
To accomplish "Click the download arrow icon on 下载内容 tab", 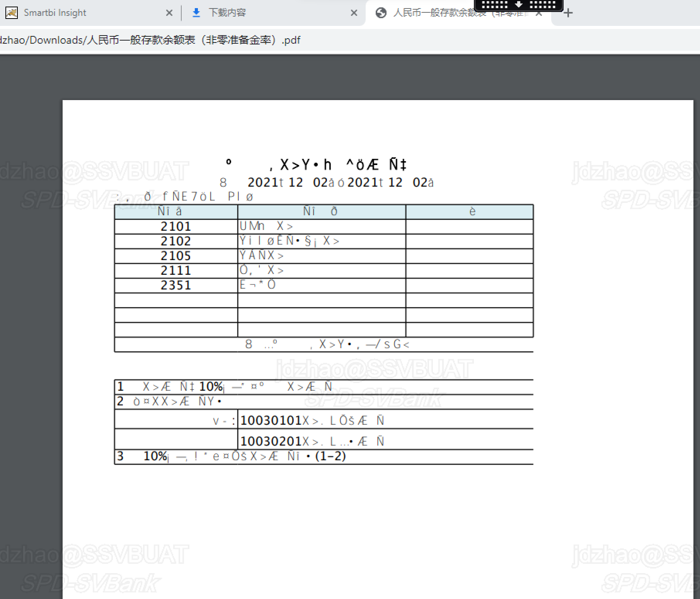I will pos(196,13).
